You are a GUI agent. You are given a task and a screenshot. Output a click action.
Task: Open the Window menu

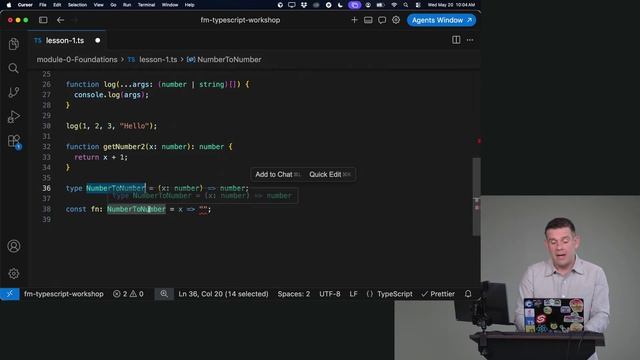[170, 5]
